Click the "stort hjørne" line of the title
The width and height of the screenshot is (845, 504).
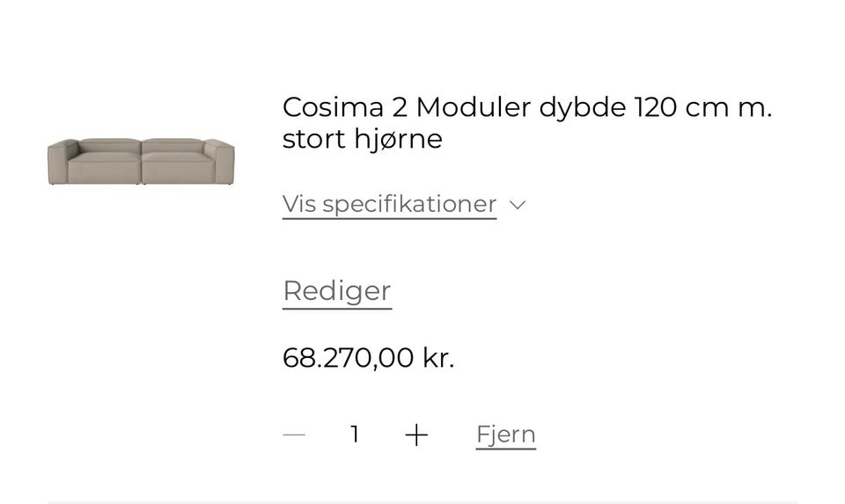click(x=363, y=139)
